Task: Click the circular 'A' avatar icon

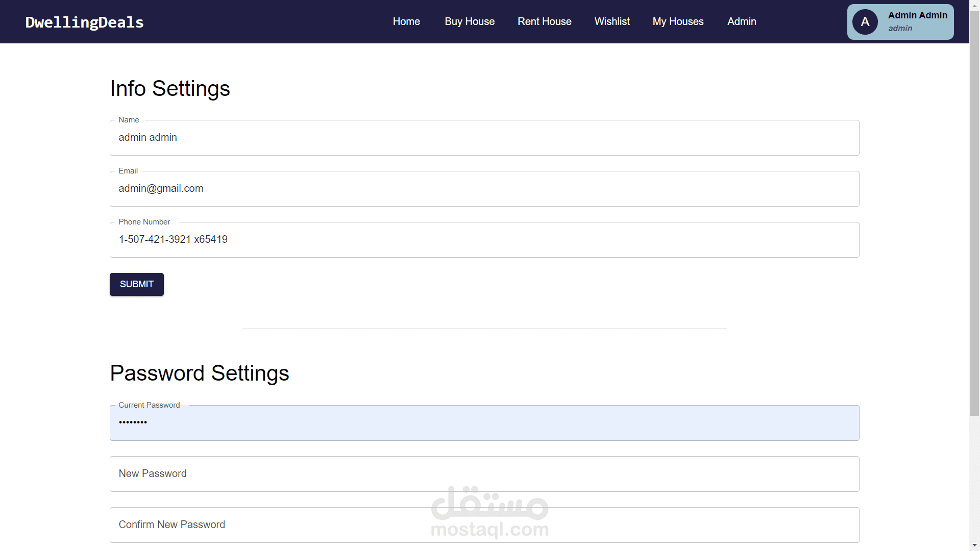Action: pos(865,22)
